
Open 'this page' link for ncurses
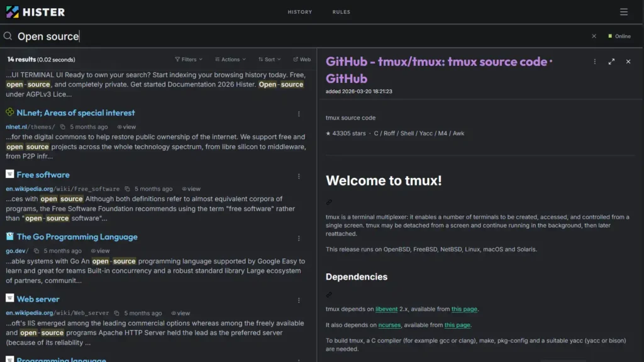pyautogui.click(x=457, y=325)
